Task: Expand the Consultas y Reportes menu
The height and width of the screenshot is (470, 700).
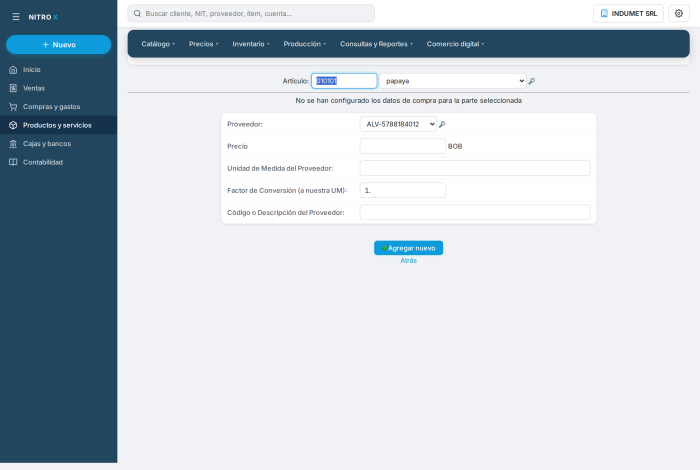Action: tap(376, 44)
